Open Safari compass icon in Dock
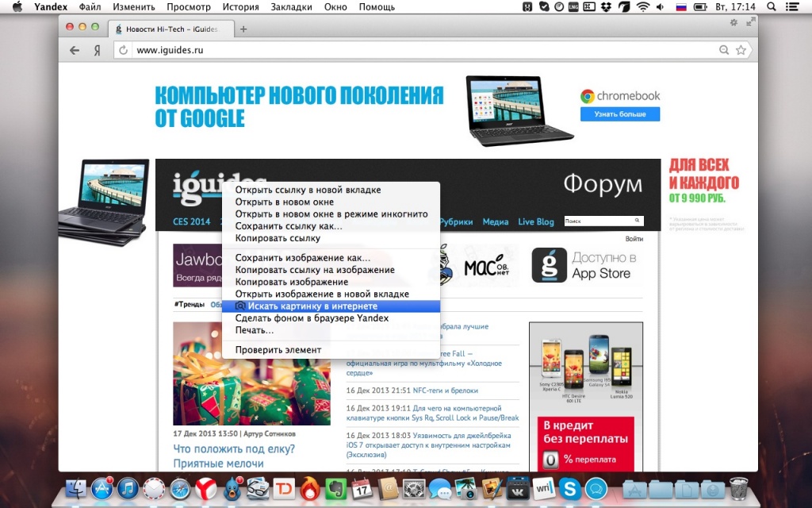 [180, 489]
